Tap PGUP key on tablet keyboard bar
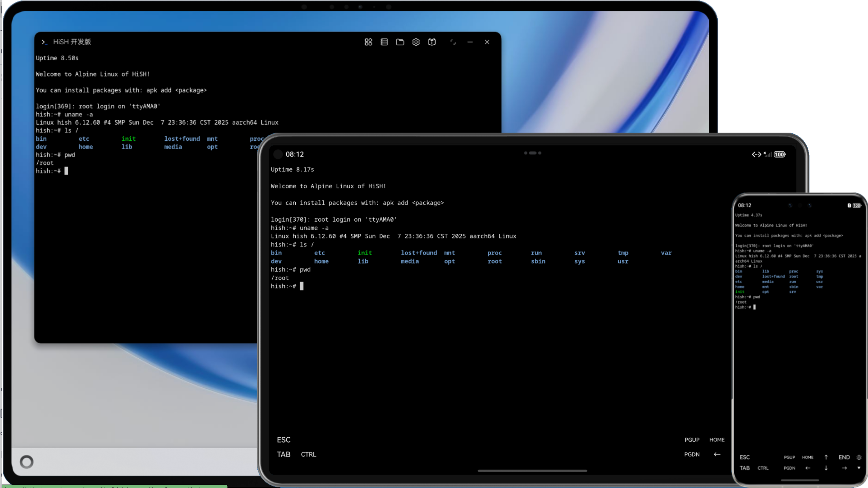Screen dimensions: 868x488 point(692,440)
